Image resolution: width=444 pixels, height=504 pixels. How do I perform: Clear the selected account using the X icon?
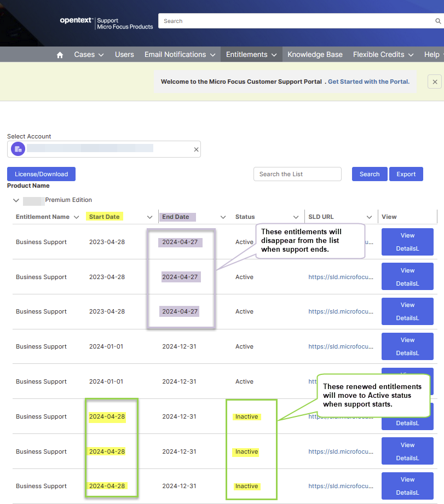click(x=196, y=149)
